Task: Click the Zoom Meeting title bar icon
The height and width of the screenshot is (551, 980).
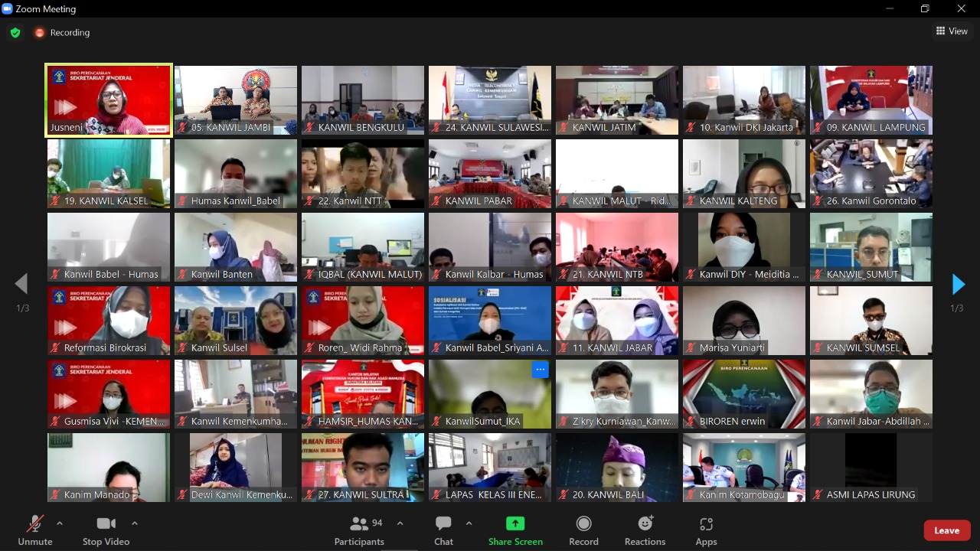Action: [x=7, y=8]
